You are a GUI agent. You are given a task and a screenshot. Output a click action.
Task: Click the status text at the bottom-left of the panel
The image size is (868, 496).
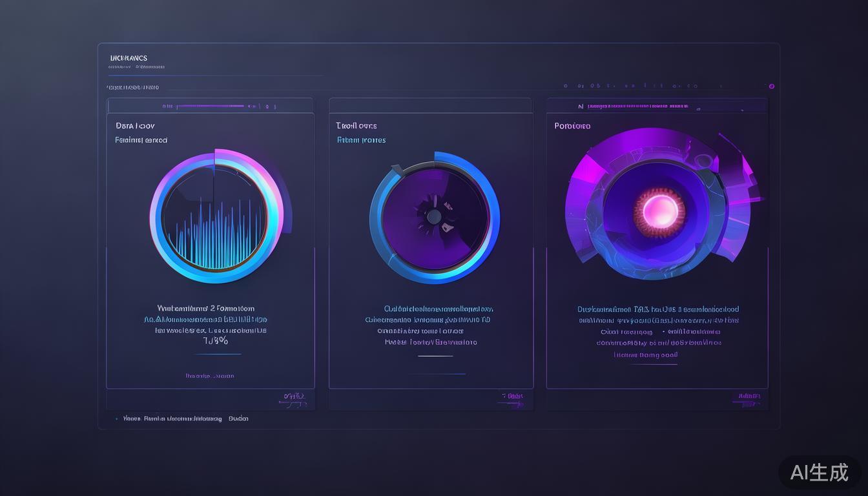[186, 418]
